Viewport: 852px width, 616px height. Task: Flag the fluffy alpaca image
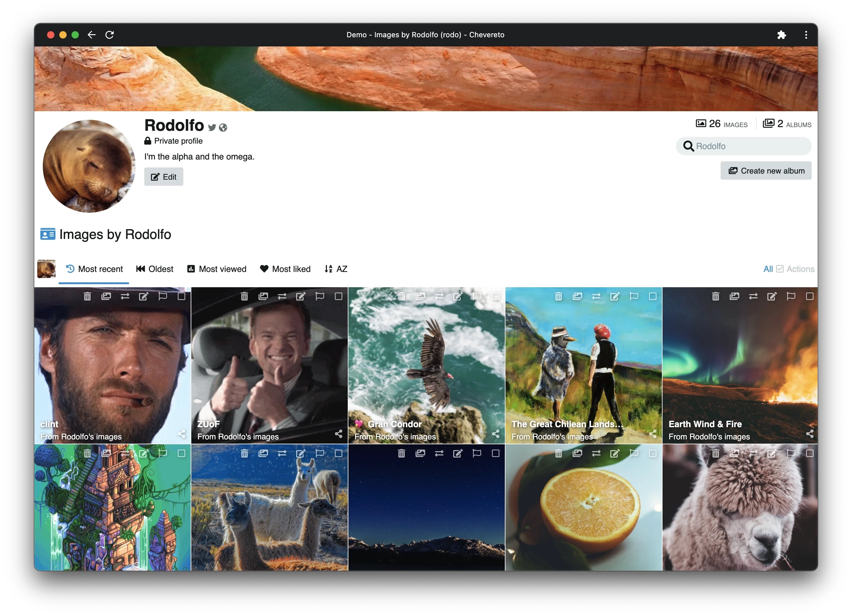click(791, 453)
